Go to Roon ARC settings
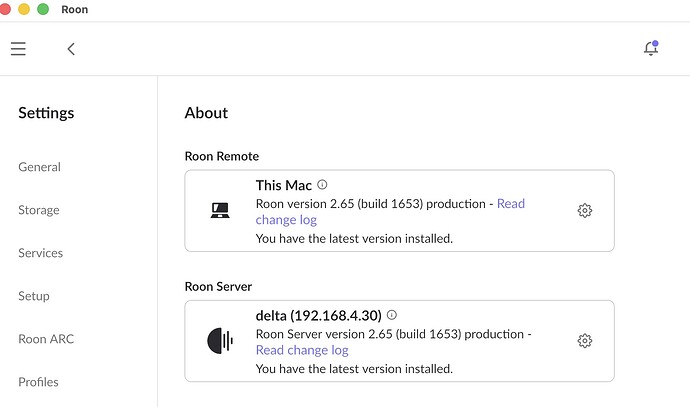 coord(46,339)
